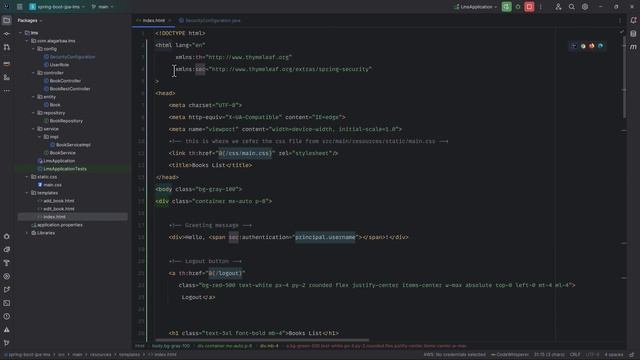Viewport: 640px width, 360px height.
Task: Collapse the config package
Action: (33, 49)
